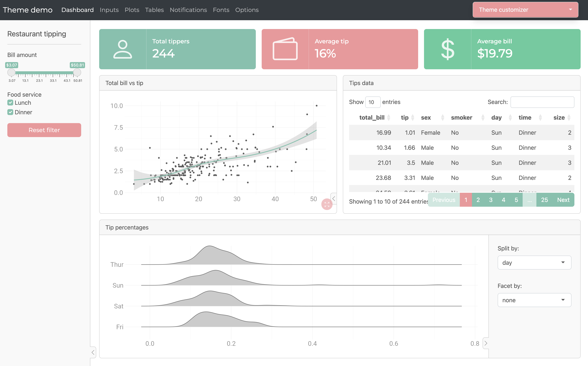Click the dollar icon on Average bill box

tap(448, 49)
